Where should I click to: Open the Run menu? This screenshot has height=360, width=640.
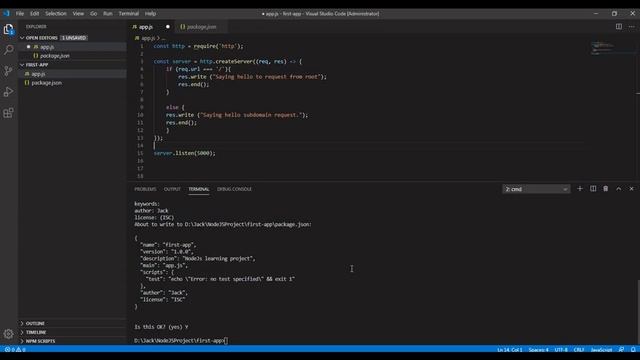[108, 13]
